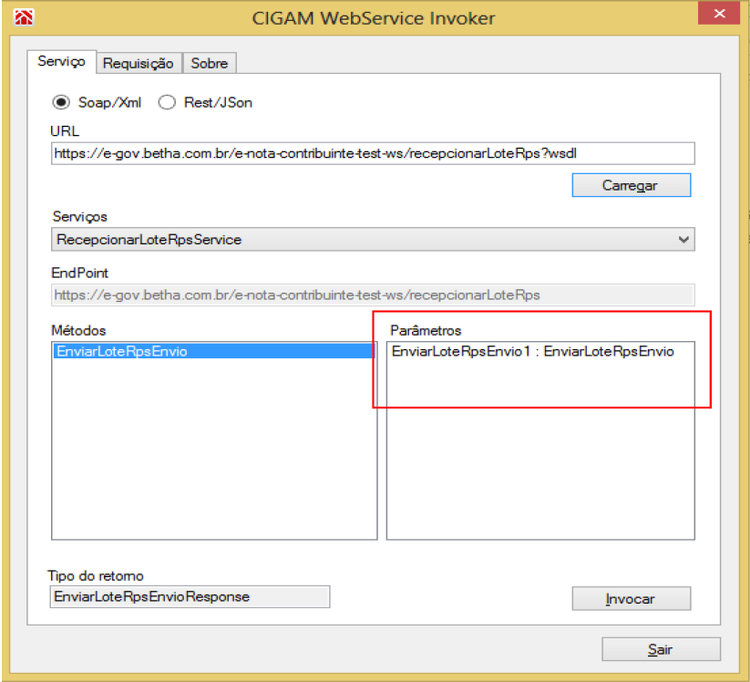Select EnviarLoteRpsEnvio1 parameter in Parâmetros list
The width and height of the screenshot is (750, 682).
pyautogui.click(x=533, y=352)
